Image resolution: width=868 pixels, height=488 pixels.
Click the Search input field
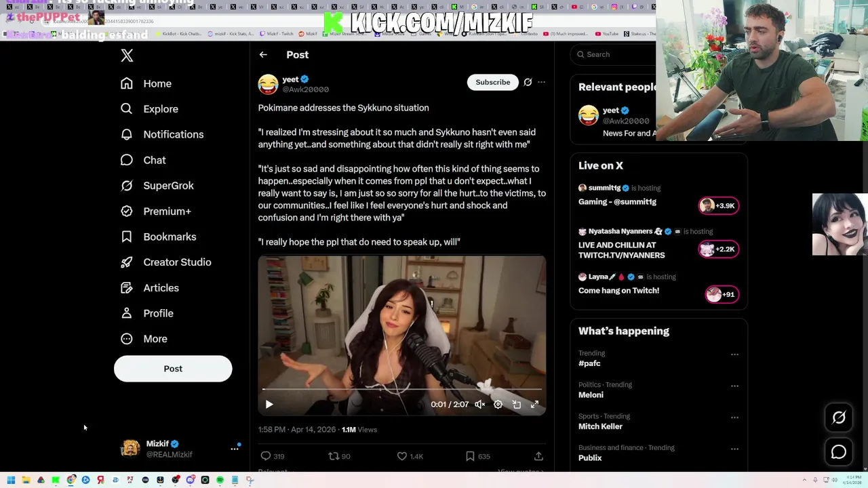pos(614,54)
